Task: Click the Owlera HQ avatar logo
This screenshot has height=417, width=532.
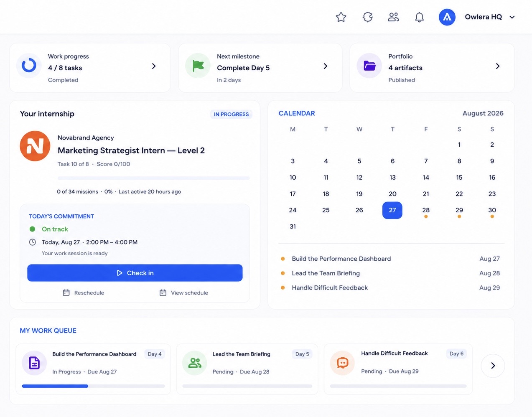Action: coord(447,17)
